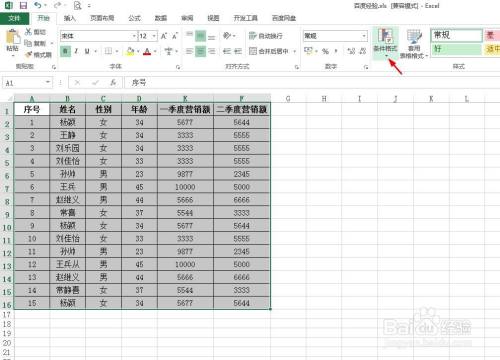Select the header cell 年龄
500x360 pixels.
pos(139,109)
